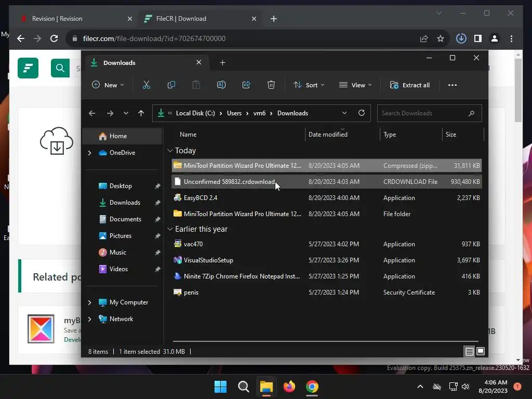
Task: Select the VisualStudioSetup file
Action: [x=326, y=260]
